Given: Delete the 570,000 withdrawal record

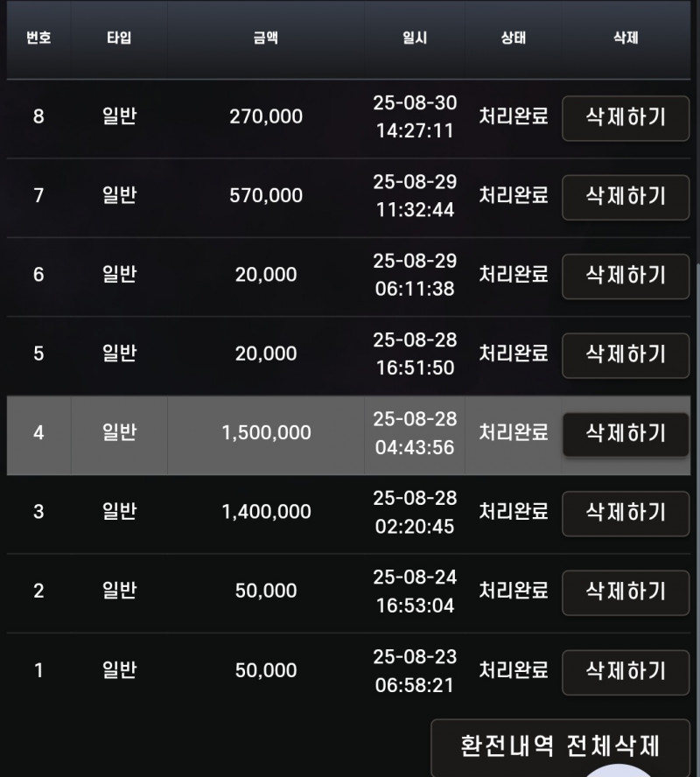Looking at the screenshot, I should point(625,196).
